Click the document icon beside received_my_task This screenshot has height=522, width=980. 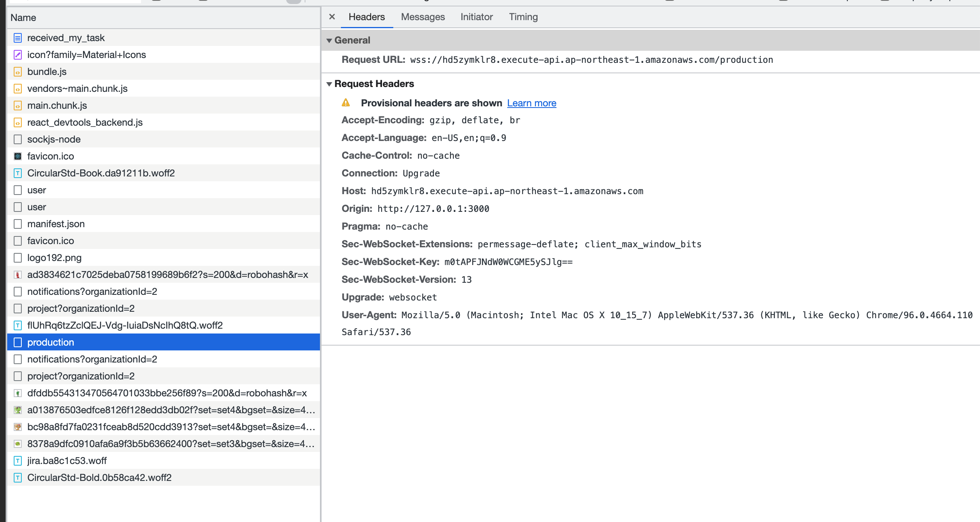coord(18,38)
